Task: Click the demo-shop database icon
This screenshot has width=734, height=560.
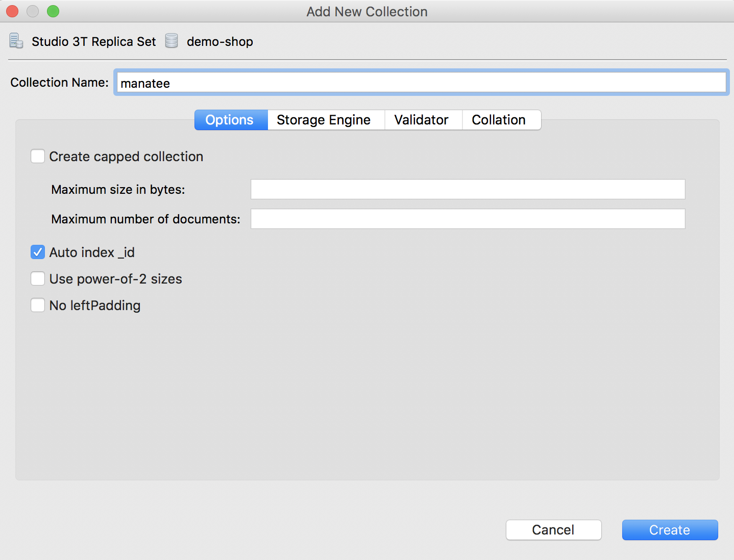Action: click(172, 41)
